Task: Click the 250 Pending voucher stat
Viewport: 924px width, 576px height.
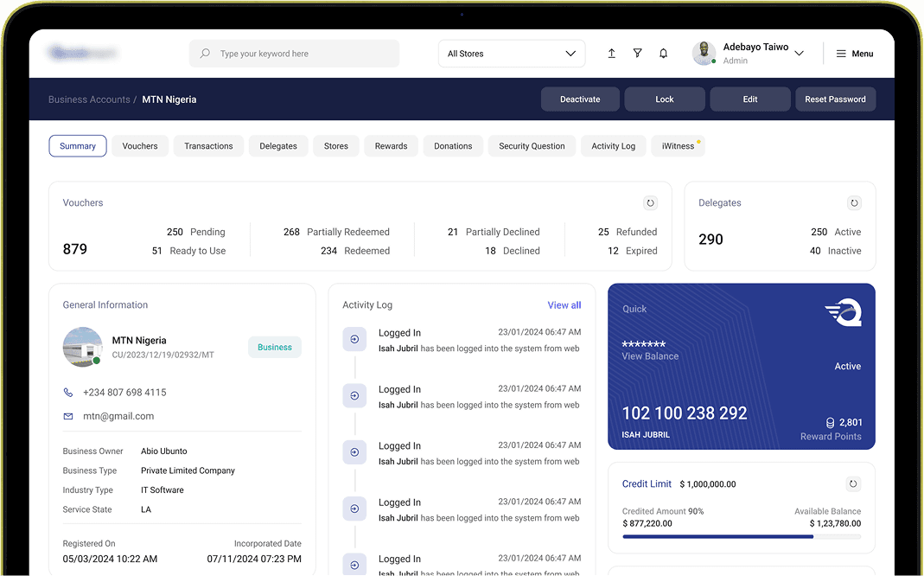Action: pyautogui.click(x=195, y=232)
